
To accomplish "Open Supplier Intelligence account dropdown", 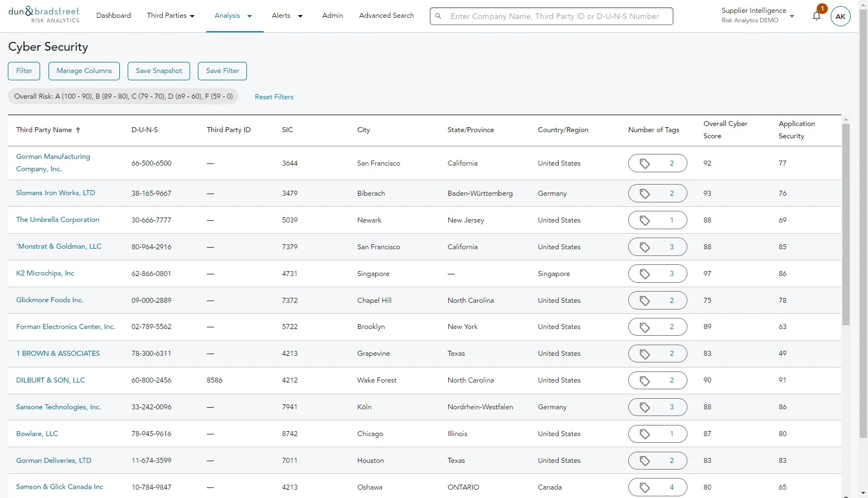I will pyautogui.click(x=758, y=16).
